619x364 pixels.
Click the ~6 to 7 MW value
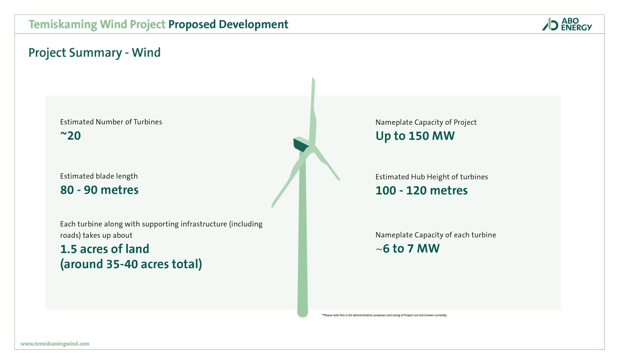tap(408, 248)
